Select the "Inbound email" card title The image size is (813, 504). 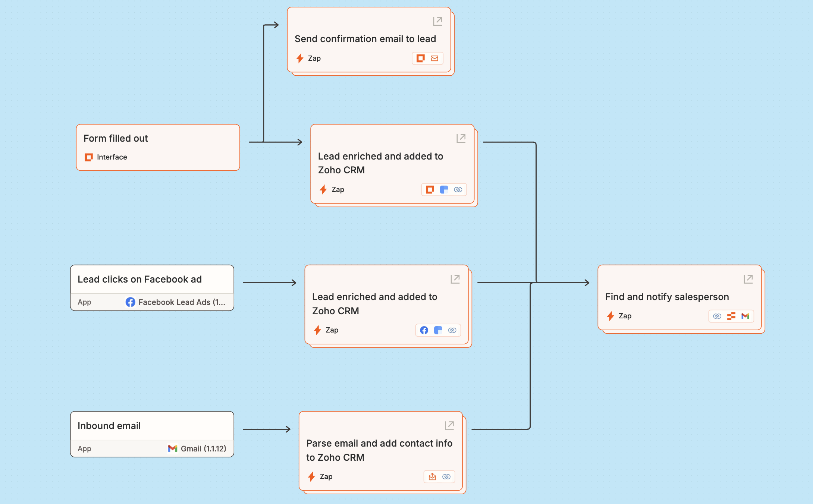point(109,426)
